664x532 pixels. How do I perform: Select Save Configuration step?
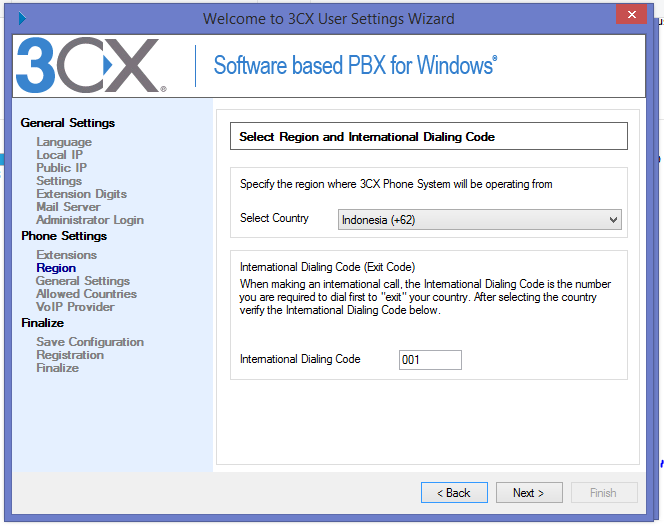90,342
